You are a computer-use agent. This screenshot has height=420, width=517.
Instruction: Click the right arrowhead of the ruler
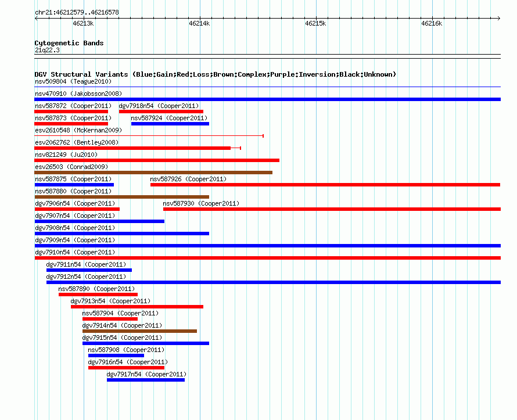click(x=499, y=18)
